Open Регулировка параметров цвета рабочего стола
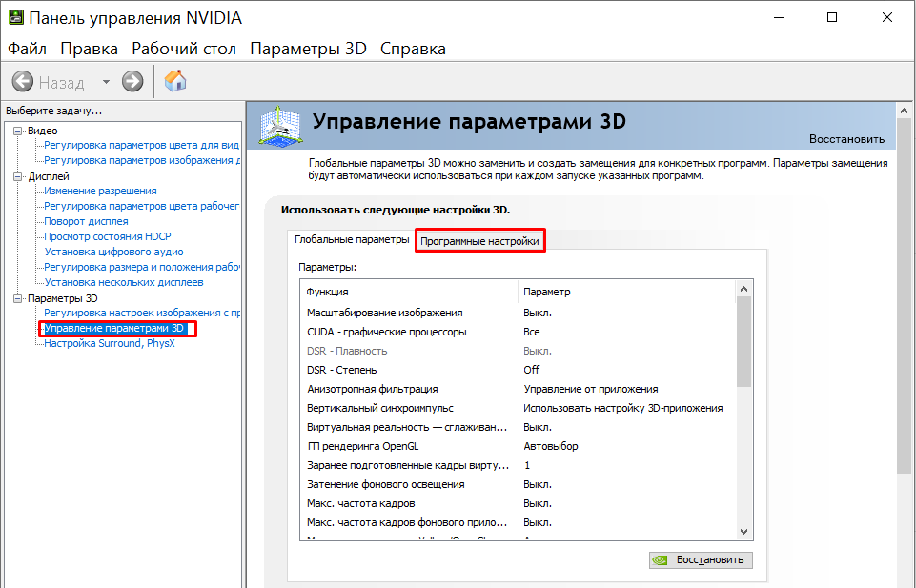This screenshot has height=588, width=916. [141, 206]
